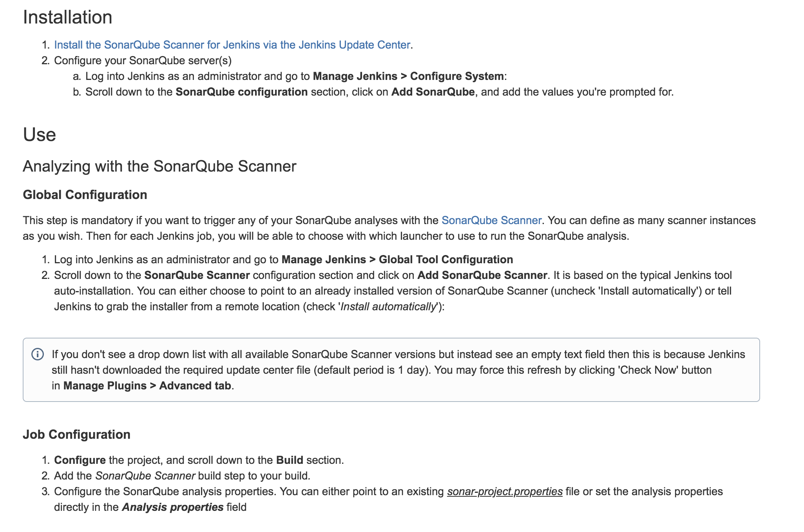Click the bold Build word in step one
The image size is (804, 532).
pyautogui.click(x=290, y=460)
